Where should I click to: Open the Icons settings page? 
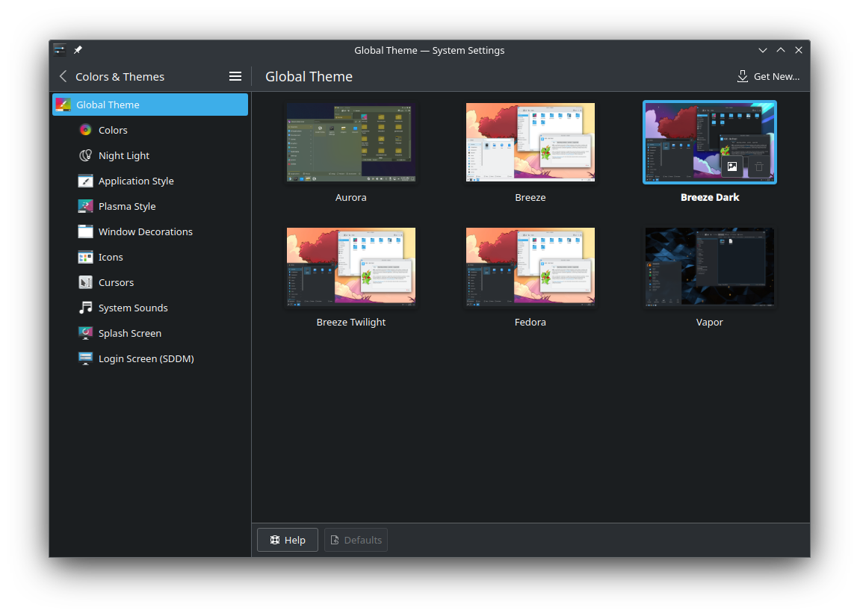150,257
